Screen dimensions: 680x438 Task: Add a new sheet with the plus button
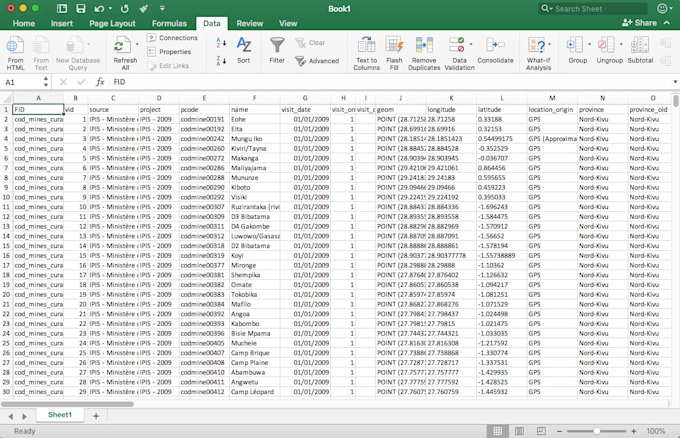pos(96,415)
